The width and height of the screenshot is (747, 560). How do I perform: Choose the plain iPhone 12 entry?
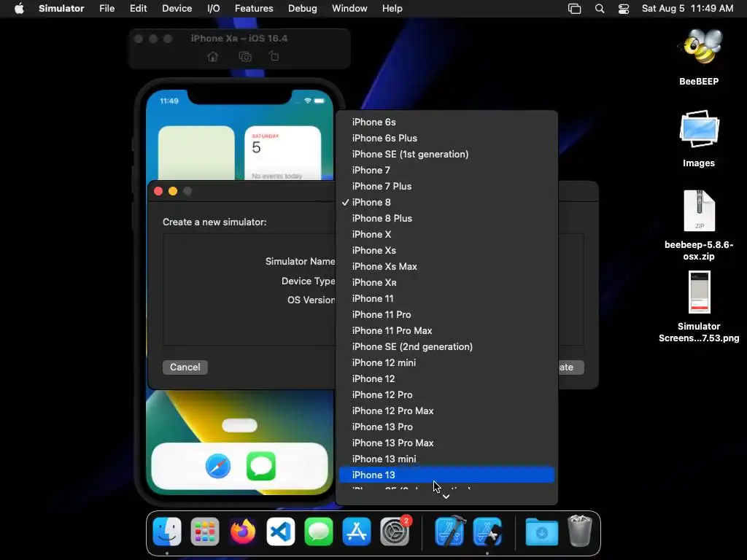[446, 378]
